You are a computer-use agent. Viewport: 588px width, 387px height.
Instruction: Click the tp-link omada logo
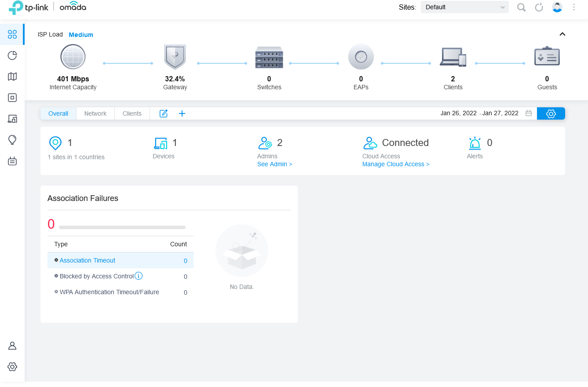click(47, 7)
